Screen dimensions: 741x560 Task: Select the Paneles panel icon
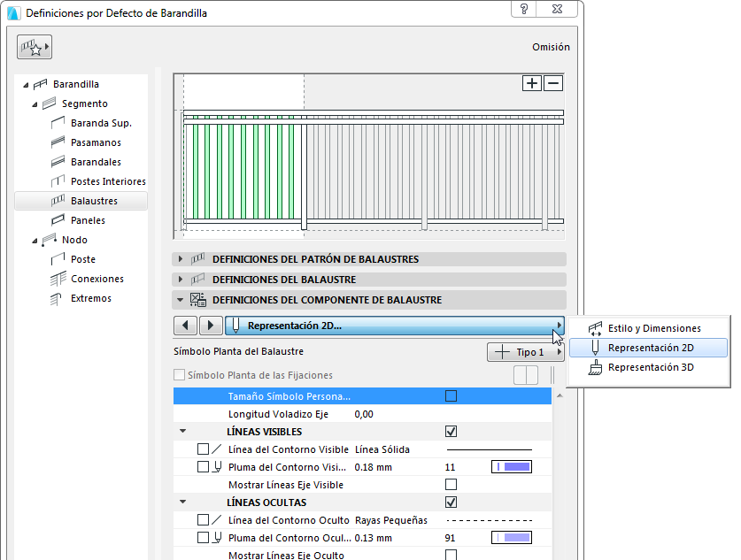click(x=58, y=220)
